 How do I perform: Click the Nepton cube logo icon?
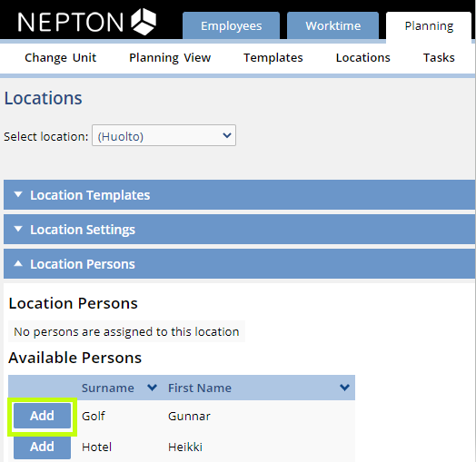point(144,22)
